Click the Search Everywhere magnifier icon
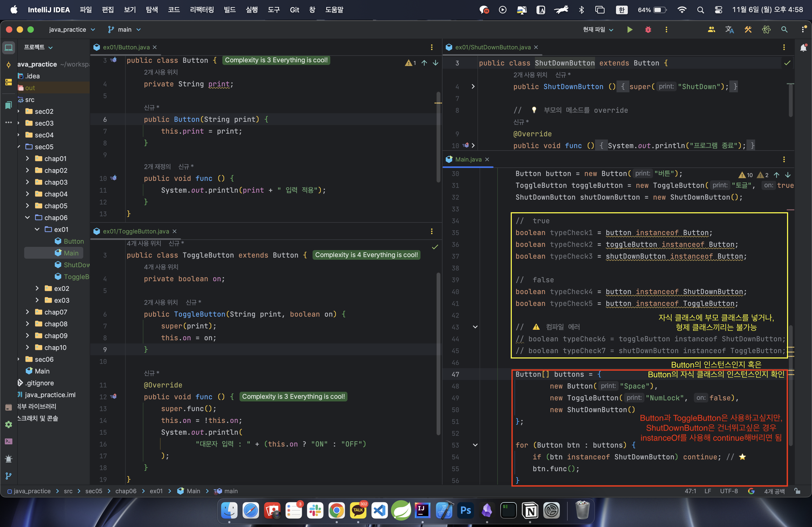 (784, 30)
